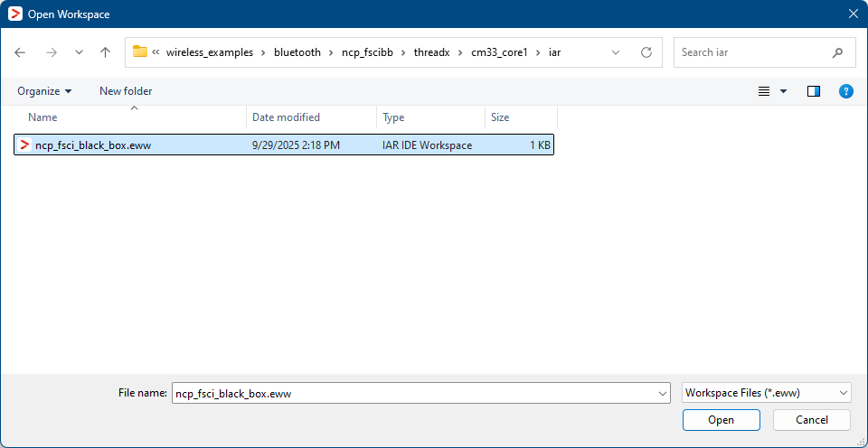Viewport: 868px width, 448px height.
Task: Click the Search iar input field
Action: pyautogui.click(x=750, y=52)
